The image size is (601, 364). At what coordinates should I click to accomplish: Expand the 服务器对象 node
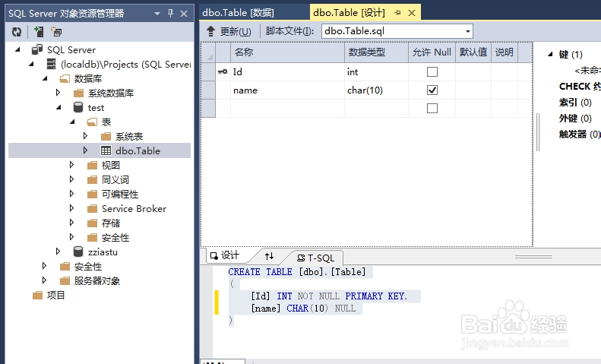point(44,280)
